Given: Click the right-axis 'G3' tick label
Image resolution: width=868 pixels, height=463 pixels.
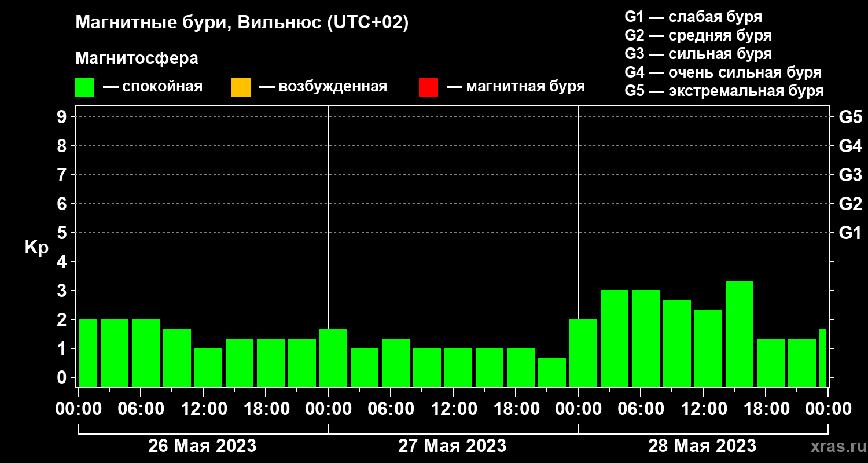Looking at the screenshot, I should click(850, 175).
